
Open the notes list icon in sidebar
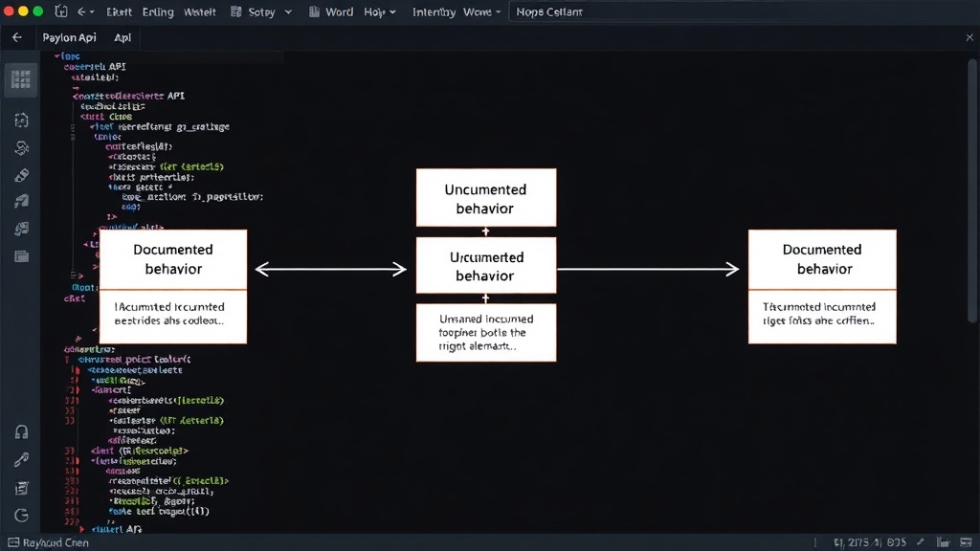[x=21, y=488]
